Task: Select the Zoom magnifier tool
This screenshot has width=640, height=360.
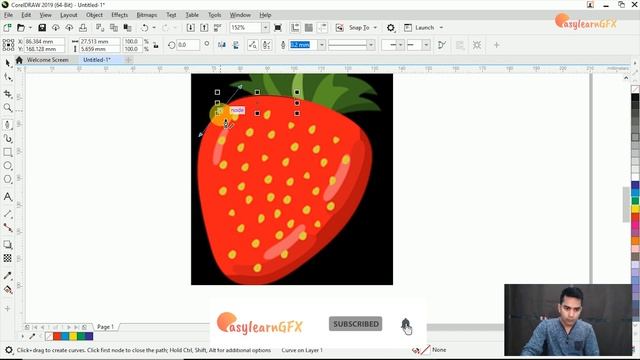Action: click(7, 107)
